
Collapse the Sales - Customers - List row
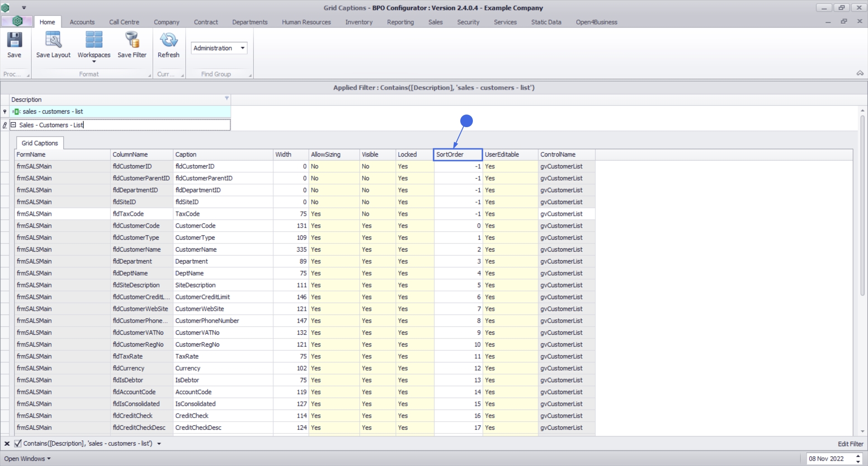pos(14,125)
